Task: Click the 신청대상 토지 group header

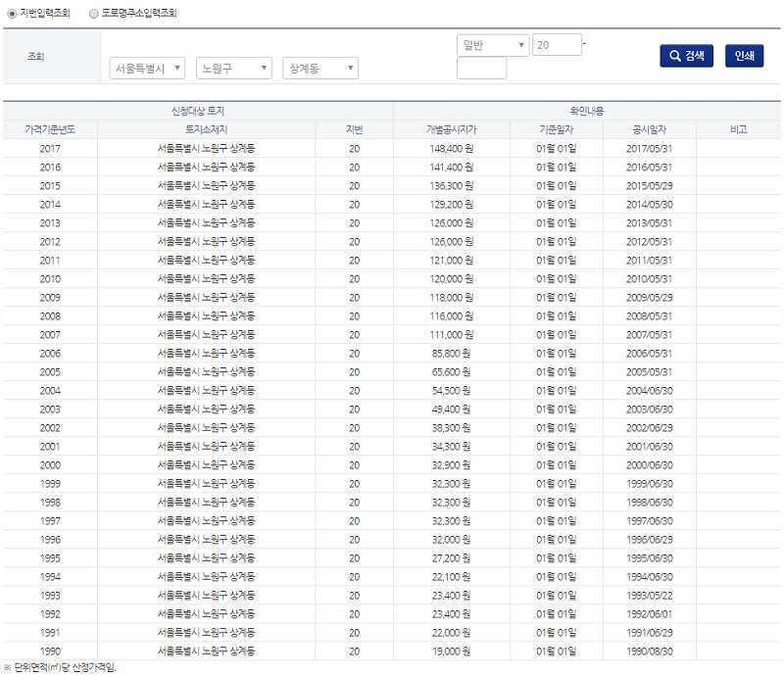Action: tap(198, 111)
